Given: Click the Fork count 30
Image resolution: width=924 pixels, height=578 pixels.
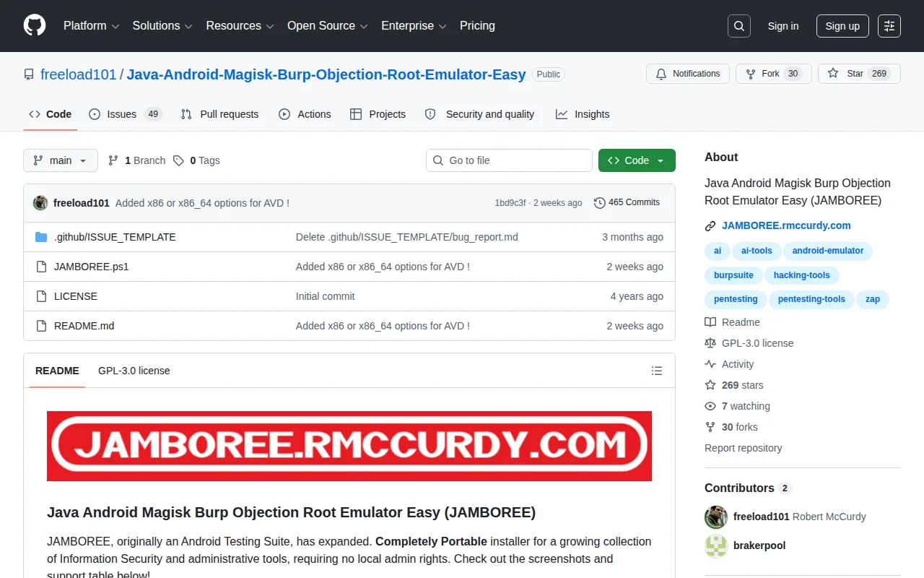Looking at the screenshot, I should pos(793,74).
